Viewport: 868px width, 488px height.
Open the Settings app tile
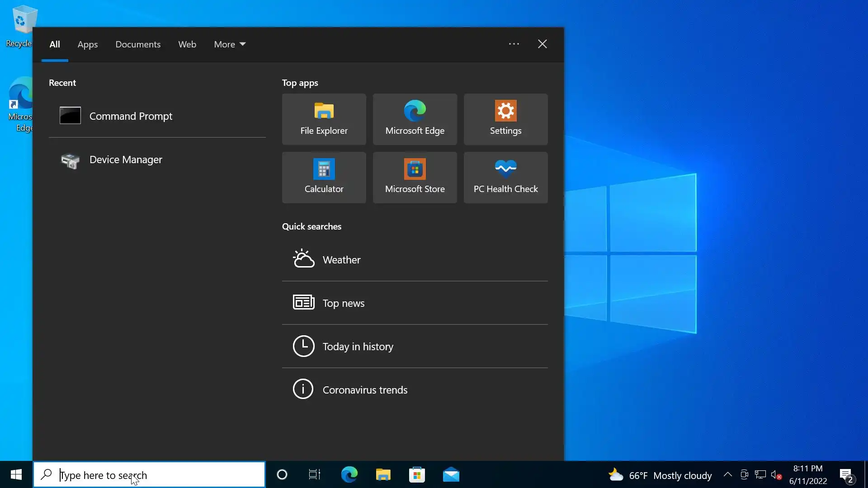(x=505, y=119)
